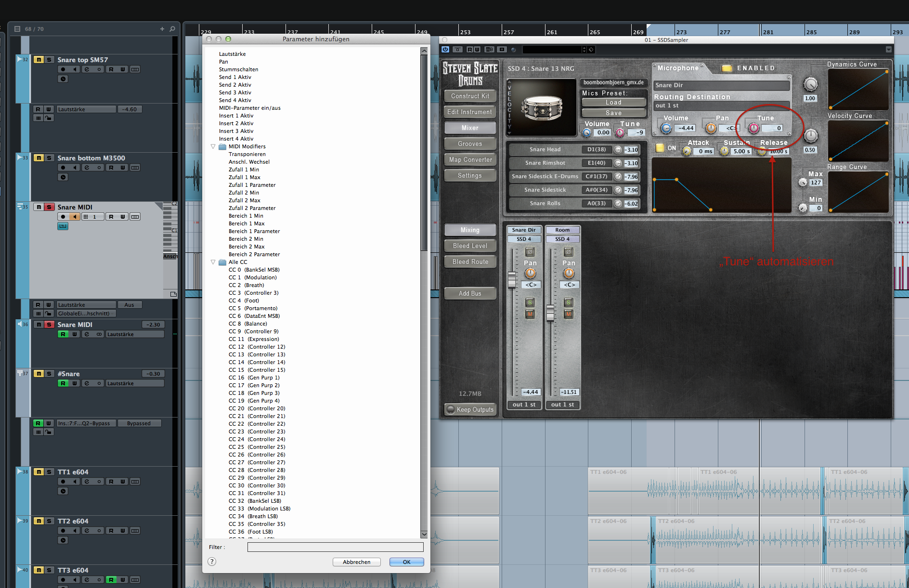Click the pink microphone Tune knob
The width and height of the screenshot is (909, 588).
pyautogui.click(x=753, y=128)
